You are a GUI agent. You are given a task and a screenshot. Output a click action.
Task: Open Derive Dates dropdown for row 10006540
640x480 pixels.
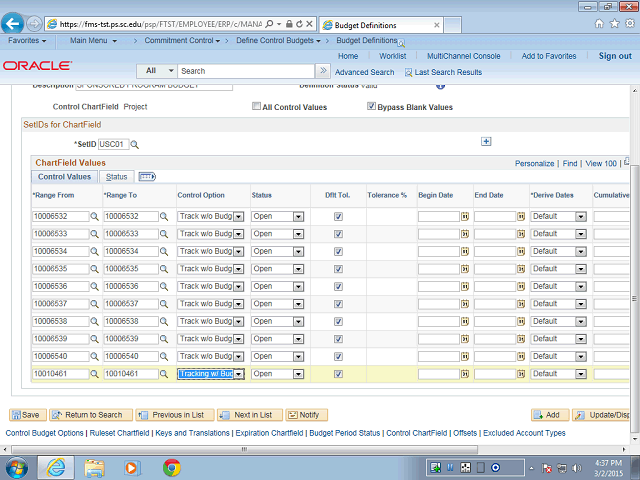point(581,356)
